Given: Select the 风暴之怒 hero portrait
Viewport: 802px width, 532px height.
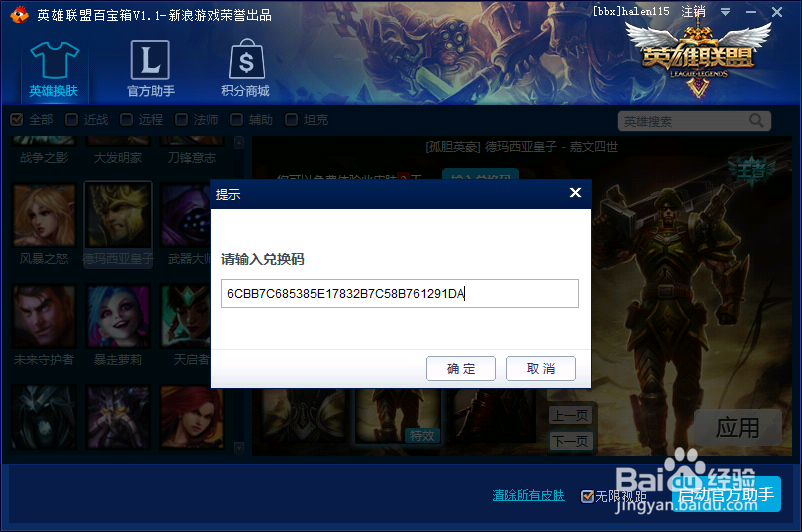Looking at the screenshot, I should coord(44,216).
